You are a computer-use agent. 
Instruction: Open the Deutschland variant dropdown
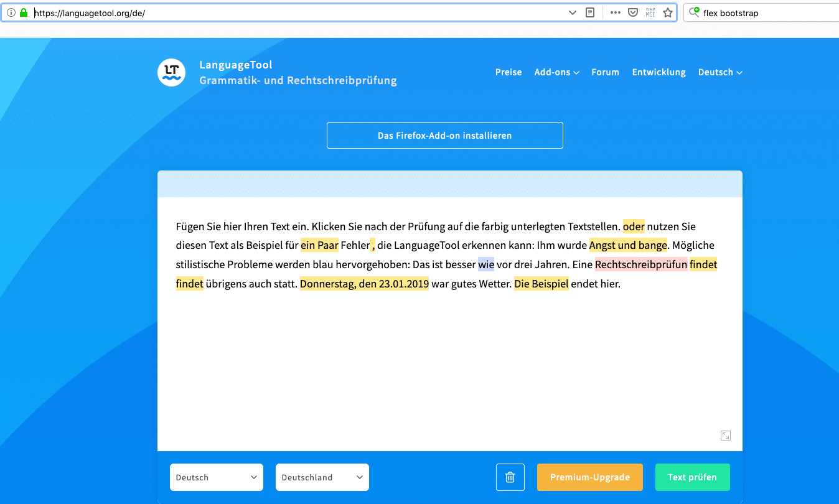click(x=322, y=477)
